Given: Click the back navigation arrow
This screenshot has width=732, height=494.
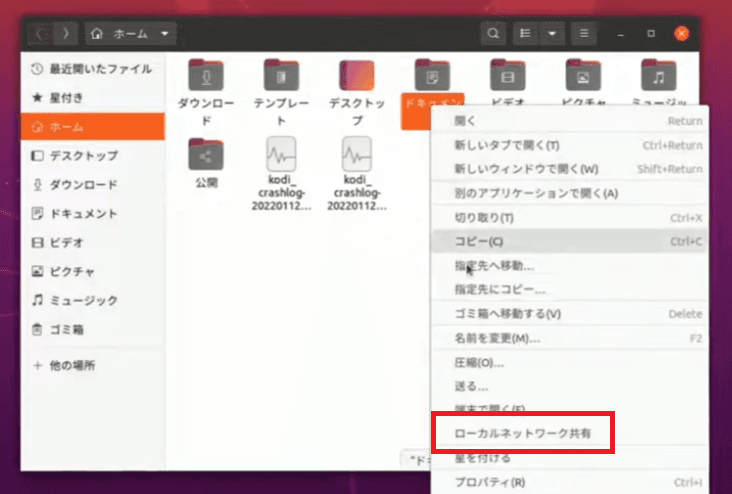Looking at the screenshot, I should [42, 33].
